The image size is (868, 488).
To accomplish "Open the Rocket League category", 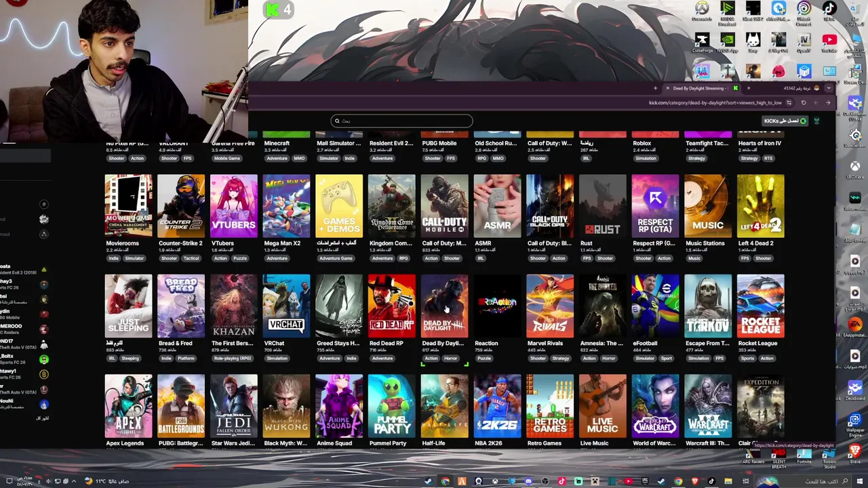I will (761, 306).
